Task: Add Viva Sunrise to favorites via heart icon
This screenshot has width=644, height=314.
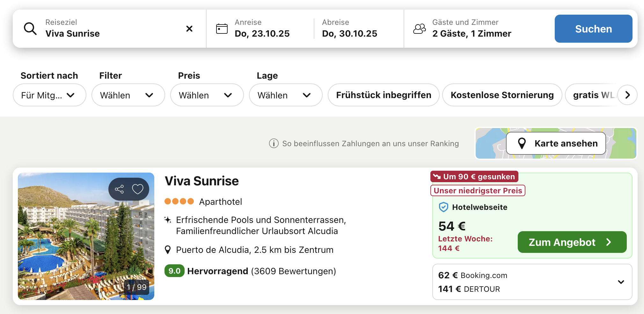Action: (x=138, y=189)
